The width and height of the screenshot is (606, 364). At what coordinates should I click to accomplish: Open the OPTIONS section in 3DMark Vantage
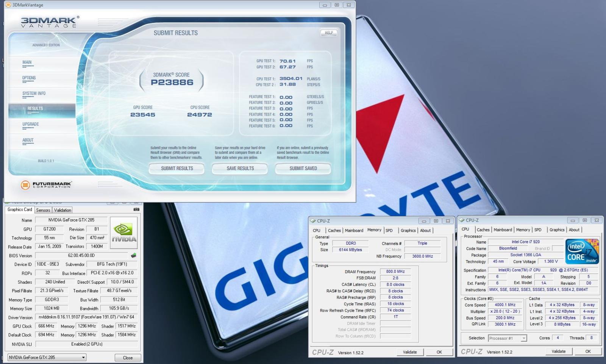click(x=29, y=78)
